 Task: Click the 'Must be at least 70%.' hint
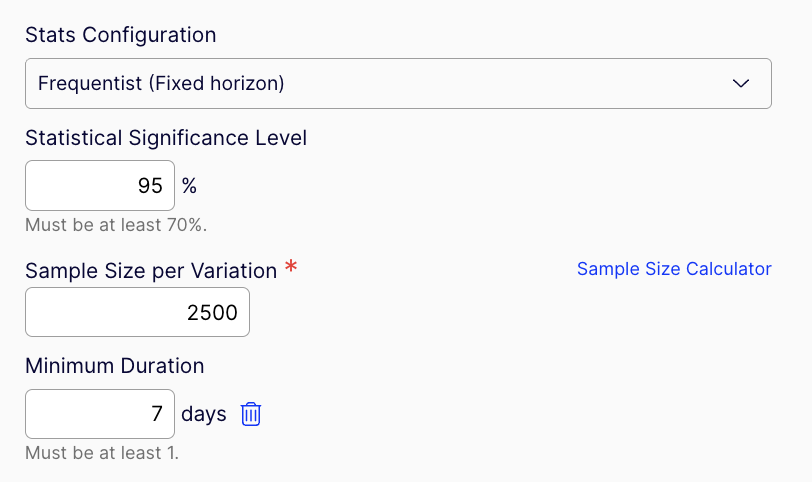pyautogui.click(x=116, y=224)
